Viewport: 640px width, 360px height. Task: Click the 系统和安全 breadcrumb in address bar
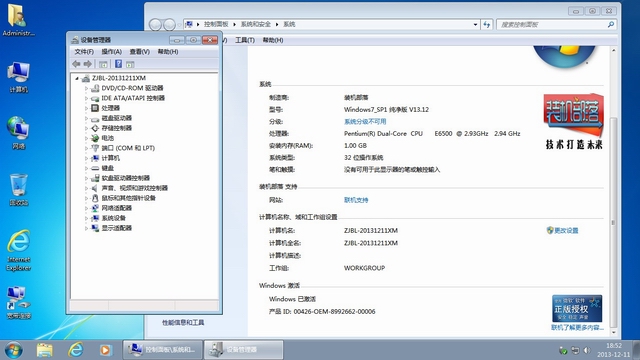[256, 24]
